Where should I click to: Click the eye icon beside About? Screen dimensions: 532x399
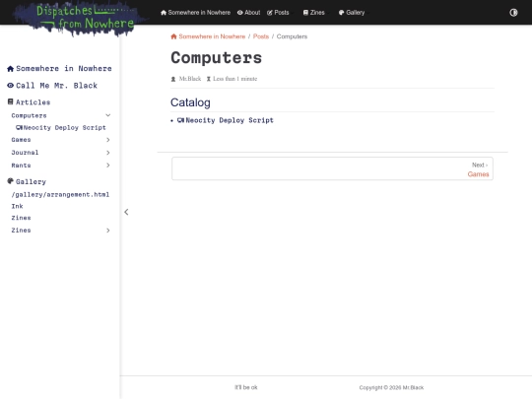[239, 13]
